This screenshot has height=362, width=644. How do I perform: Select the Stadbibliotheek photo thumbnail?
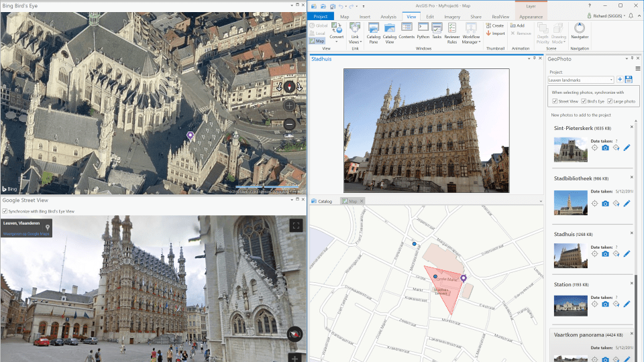tap(570, 202)
